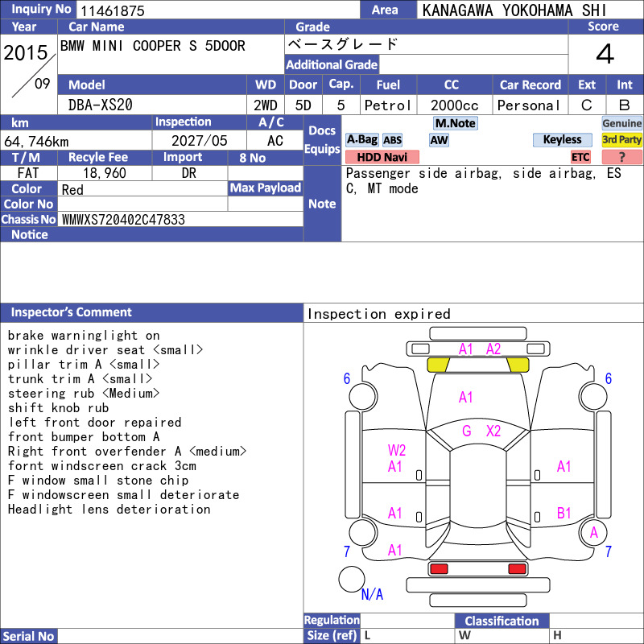Click the G X2 windscreen marking
Viewport: 644px width, 644px height.
pos(481,431)
